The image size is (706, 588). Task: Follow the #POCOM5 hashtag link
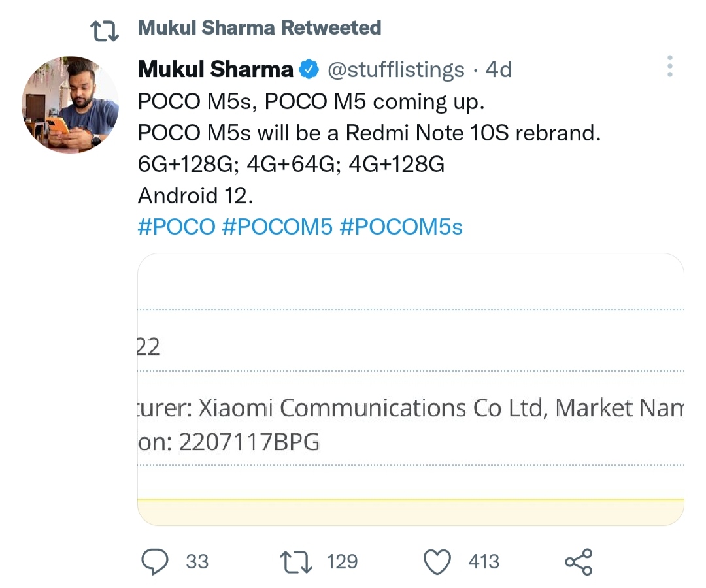point(277,227)
